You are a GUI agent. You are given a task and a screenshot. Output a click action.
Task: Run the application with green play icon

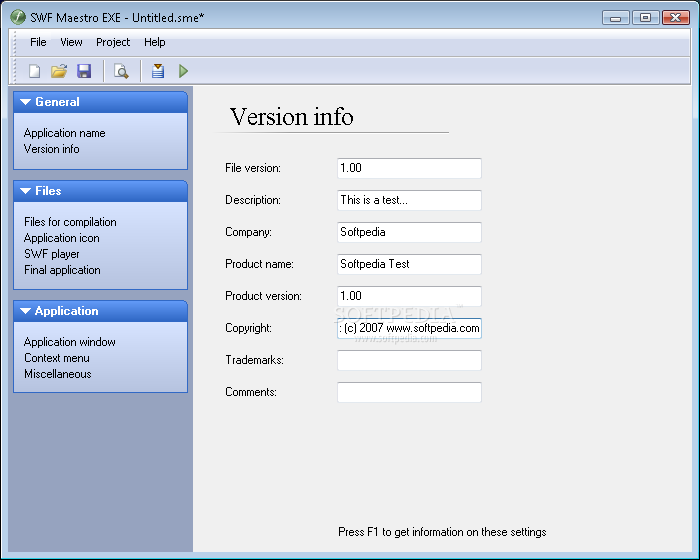183,71
